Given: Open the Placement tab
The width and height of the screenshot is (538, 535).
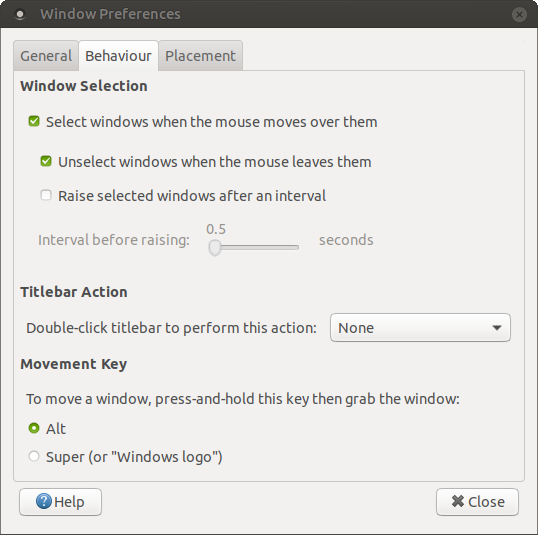Looking at the screenshot, I should 200,56.
